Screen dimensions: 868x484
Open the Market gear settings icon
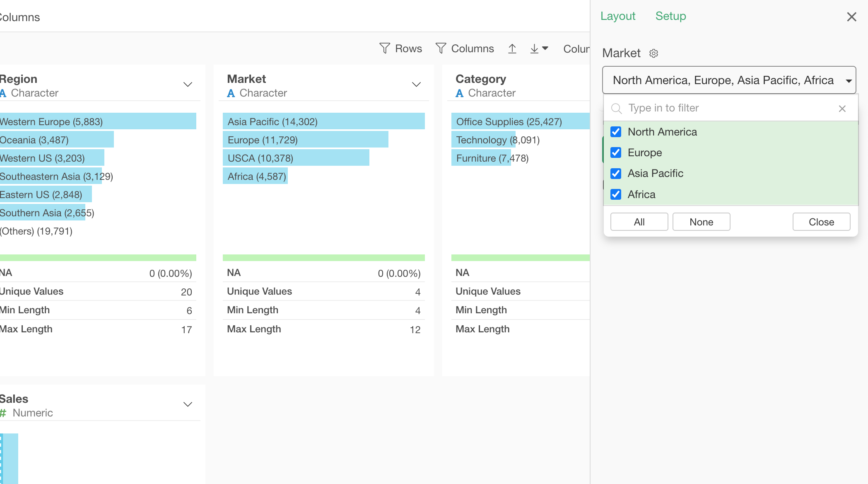pyautogui.click(x=653, y=53)
